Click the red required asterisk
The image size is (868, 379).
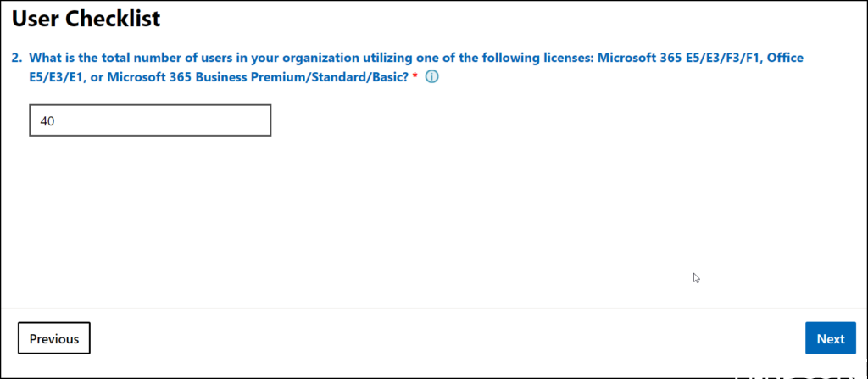[x=415, y=77]
